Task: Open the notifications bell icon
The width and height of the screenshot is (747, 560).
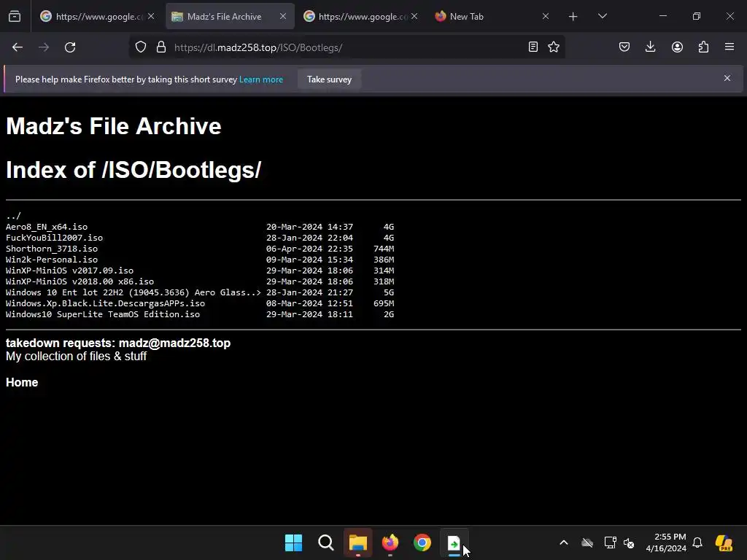Action: pyautogui.click(x=697, y=542)
